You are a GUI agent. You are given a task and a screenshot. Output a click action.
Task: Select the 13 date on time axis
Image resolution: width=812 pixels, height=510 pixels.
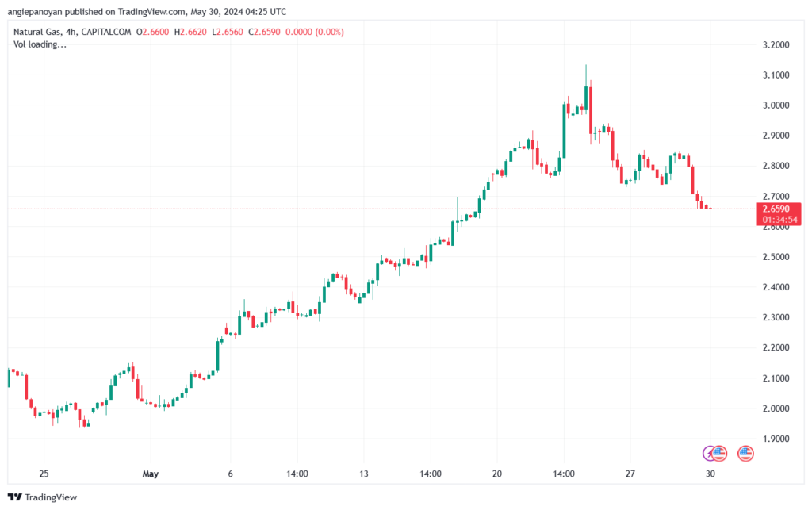click(363, 474)
